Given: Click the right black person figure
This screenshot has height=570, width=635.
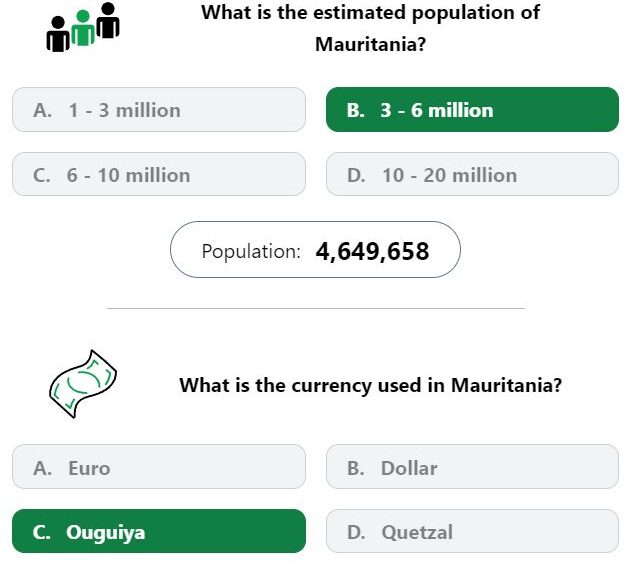Looking at the screenshot, I should (x=108, y=21).
